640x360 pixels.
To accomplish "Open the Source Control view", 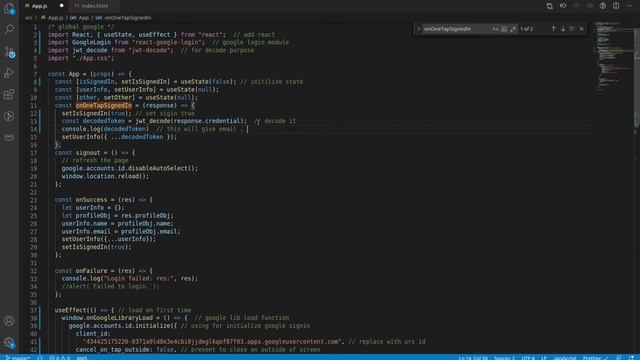I will click(9, 52).
